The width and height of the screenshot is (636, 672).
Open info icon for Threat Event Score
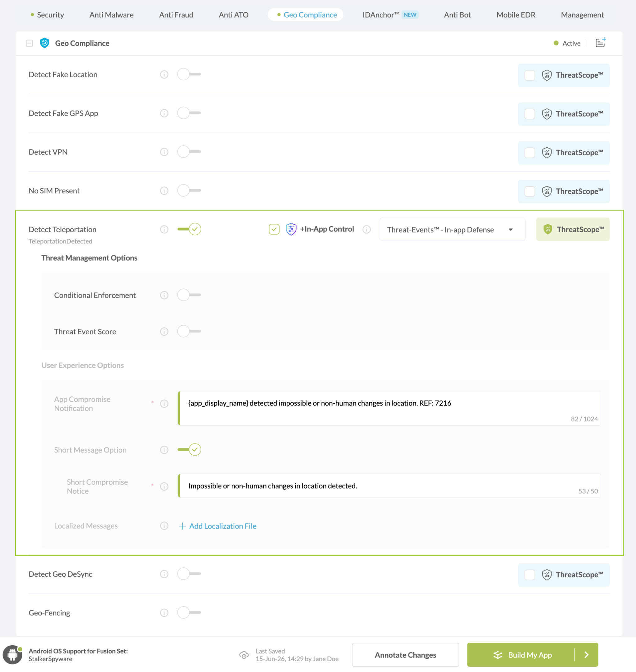(164, 331)
